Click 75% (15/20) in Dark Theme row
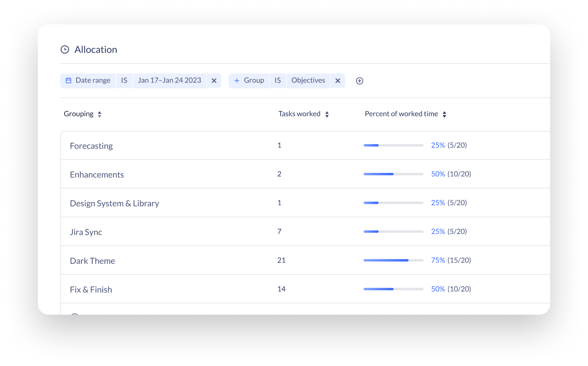588x366 pixels. (451, 260)
